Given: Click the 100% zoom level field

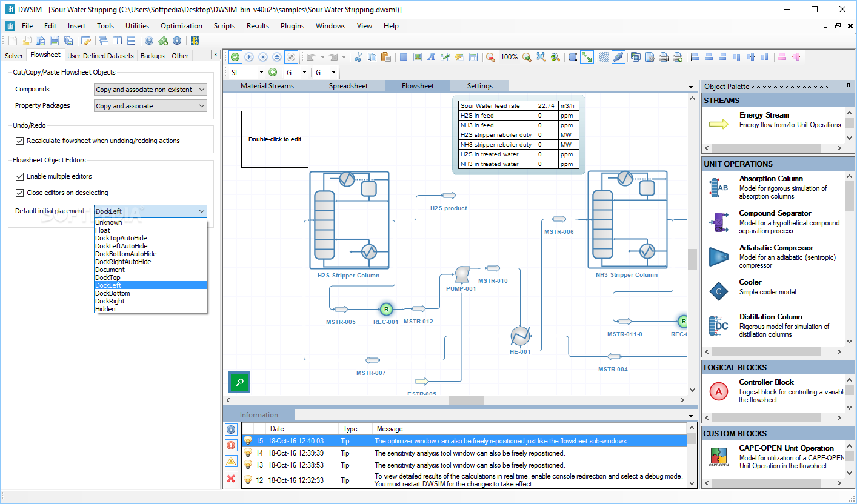Looking at the screenshot, I should point(509,57).
